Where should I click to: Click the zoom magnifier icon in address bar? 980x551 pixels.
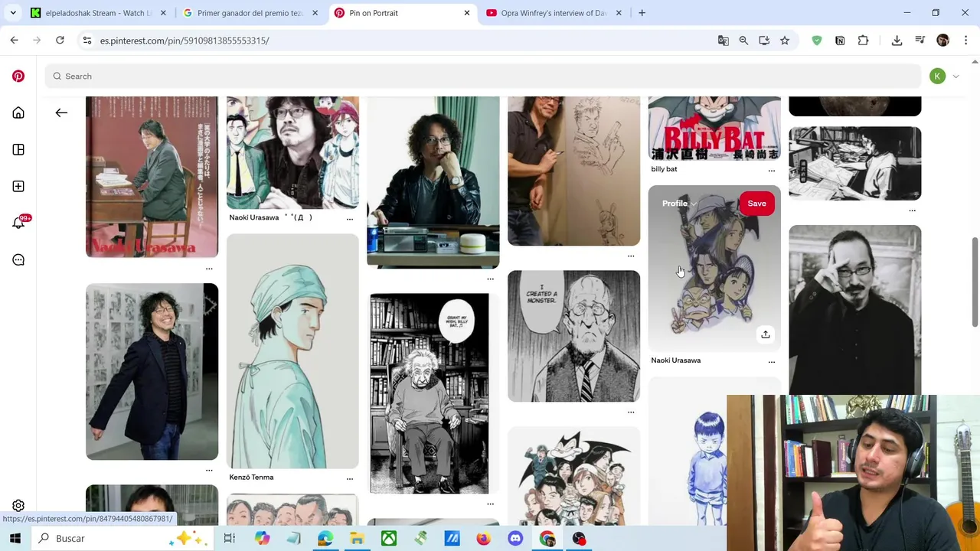click(x=743, y=41)
